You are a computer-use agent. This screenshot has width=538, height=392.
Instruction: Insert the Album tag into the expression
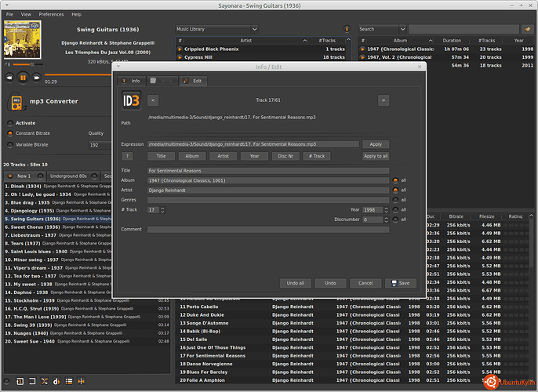[x=192, y=156]
